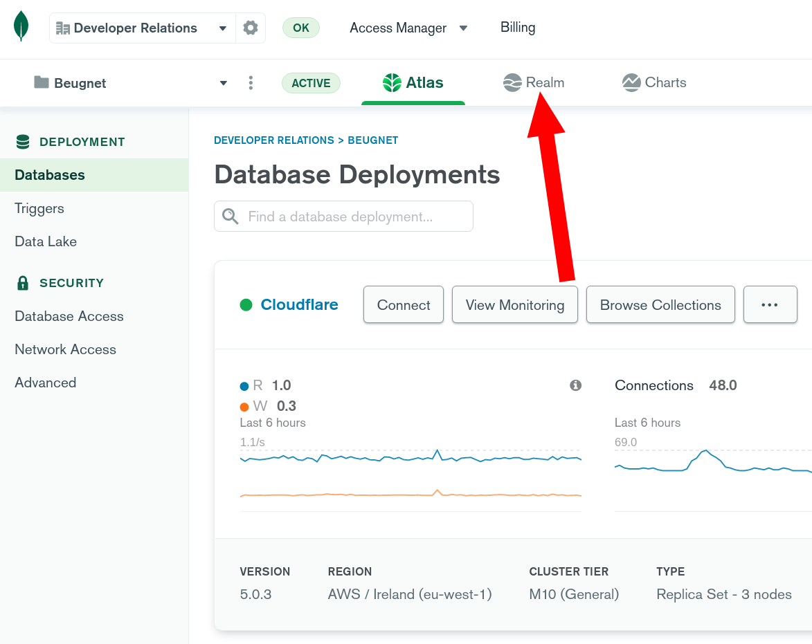Viewport: 812px width, 644px height.
Task: Click the green Cloudflare cluster status dot
Action: pyautogui.click(x=246, y=305)
